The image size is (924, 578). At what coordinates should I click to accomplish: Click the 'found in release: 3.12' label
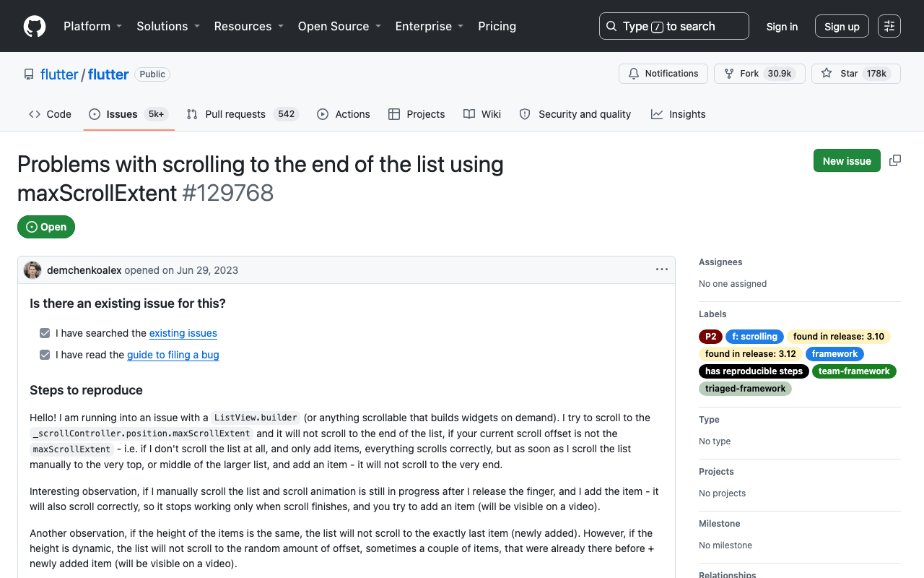coord(751,354)
